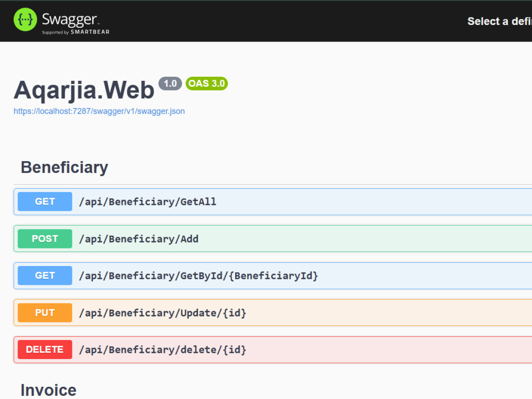This screenshot has width=532, height=399.
Task: Collapse the Beneficiary section heading
Action: (64, 167)
